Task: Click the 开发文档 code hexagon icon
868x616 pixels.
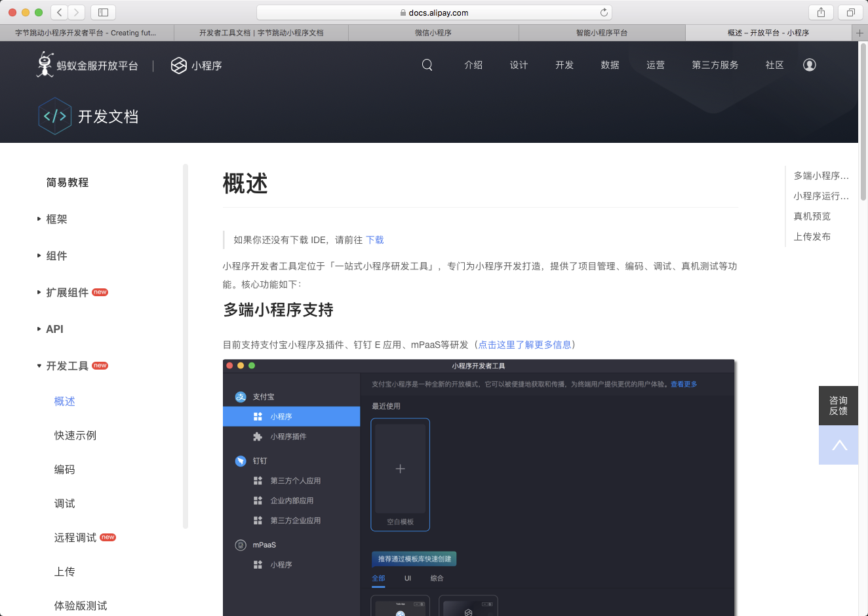Action: [x=55, y=116]
